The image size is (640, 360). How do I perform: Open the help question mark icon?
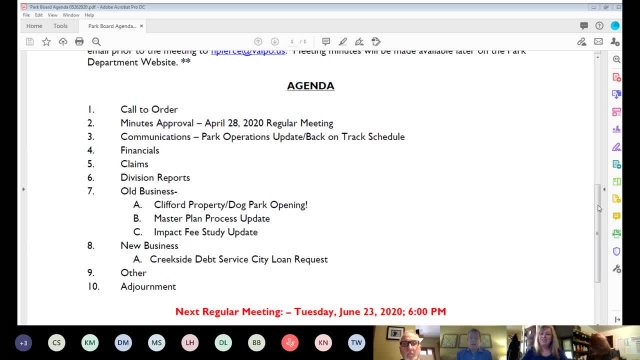coord(599,26)
